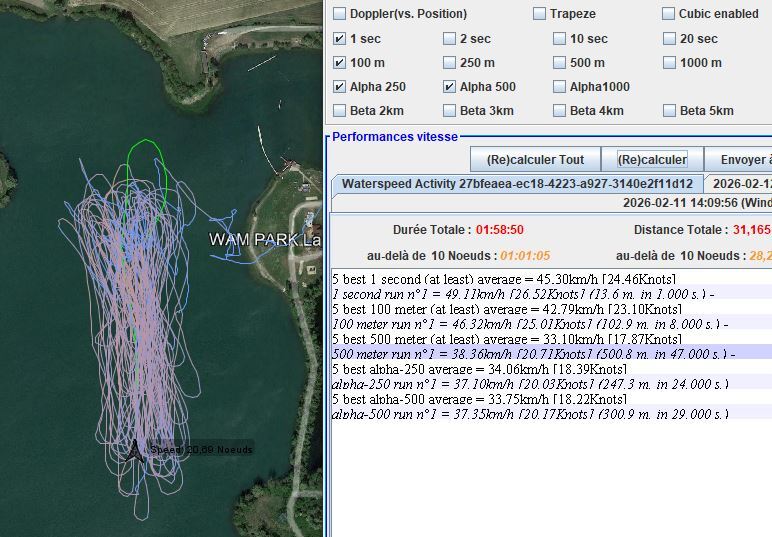Enable the Beta 4km checkbox
Image resolution: width=772 pixels, height=537 pixels.
point(559,110)
